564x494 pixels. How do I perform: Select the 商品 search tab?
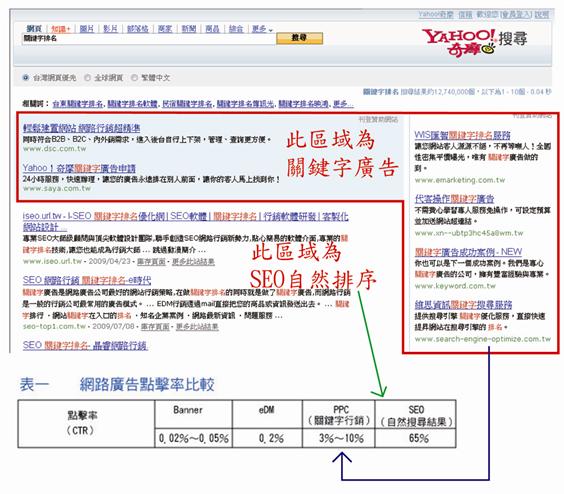click(212, 28)
